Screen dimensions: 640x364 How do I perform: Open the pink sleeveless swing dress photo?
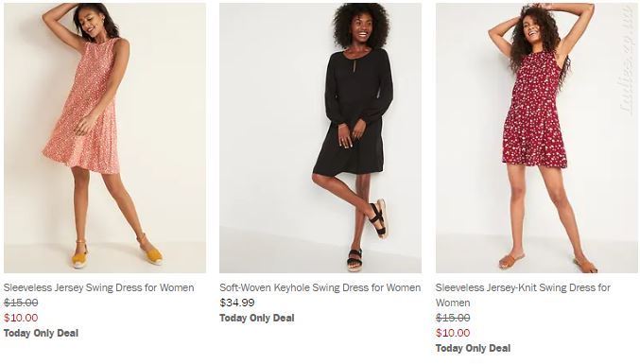click(105, 138)
